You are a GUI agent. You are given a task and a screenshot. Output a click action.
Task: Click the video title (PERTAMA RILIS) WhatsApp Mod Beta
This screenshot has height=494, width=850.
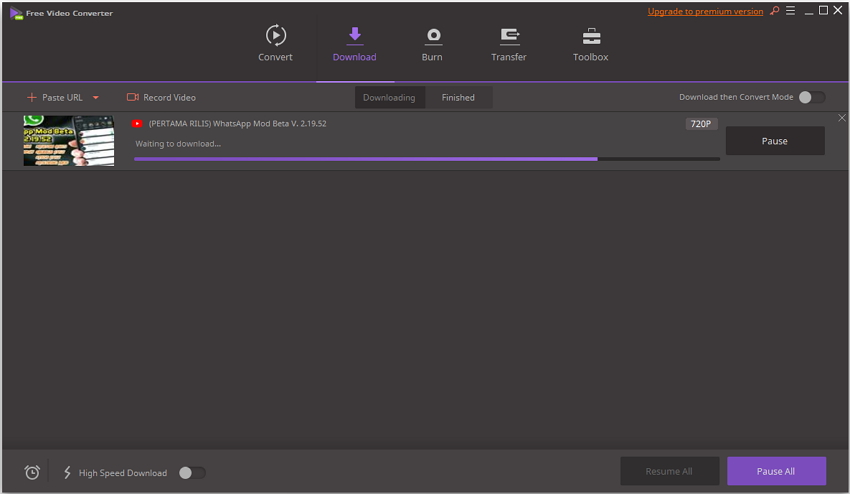[237, 124]
